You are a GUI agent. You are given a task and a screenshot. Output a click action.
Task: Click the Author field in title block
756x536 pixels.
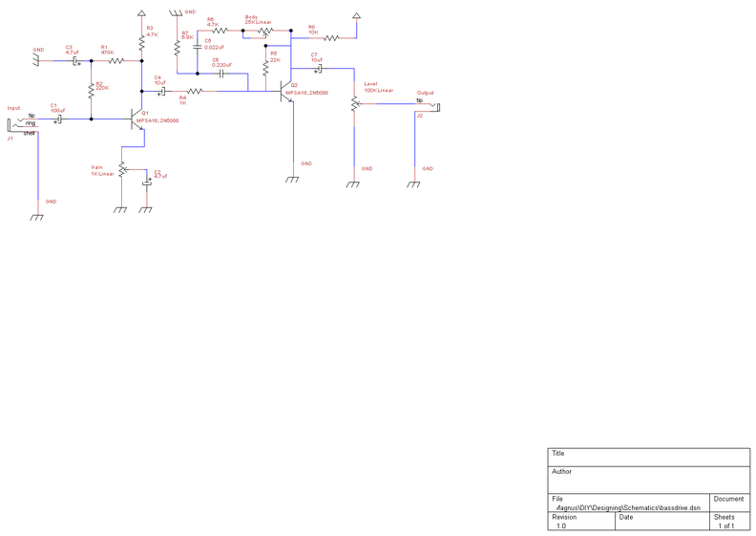coord(649,480)
